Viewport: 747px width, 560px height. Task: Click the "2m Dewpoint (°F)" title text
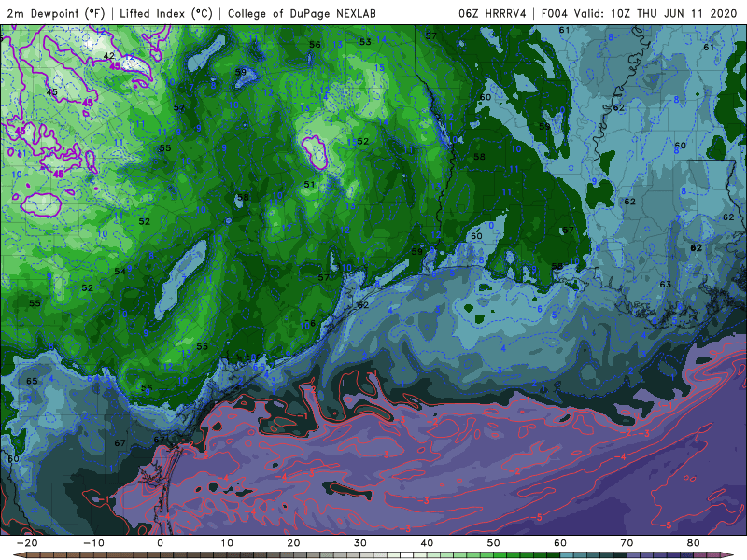coord(56,13)
